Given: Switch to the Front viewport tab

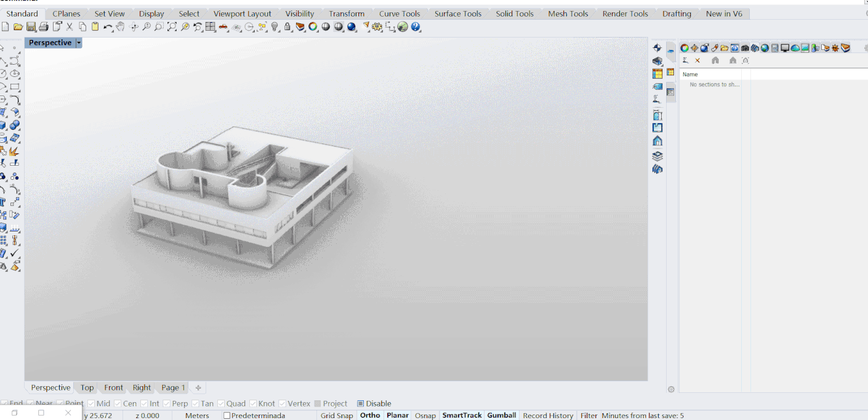Looking at the screenshot, I should point(114,387).
